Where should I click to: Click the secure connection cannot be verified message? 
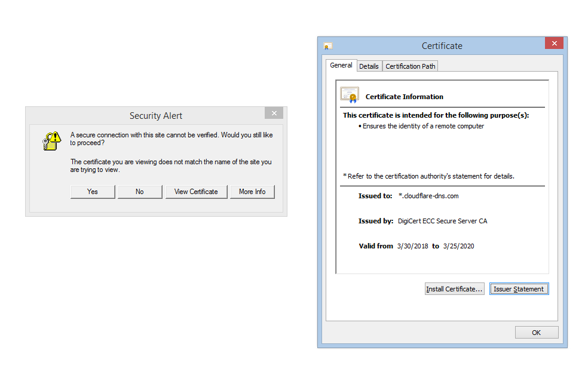[x=171, y=139]
